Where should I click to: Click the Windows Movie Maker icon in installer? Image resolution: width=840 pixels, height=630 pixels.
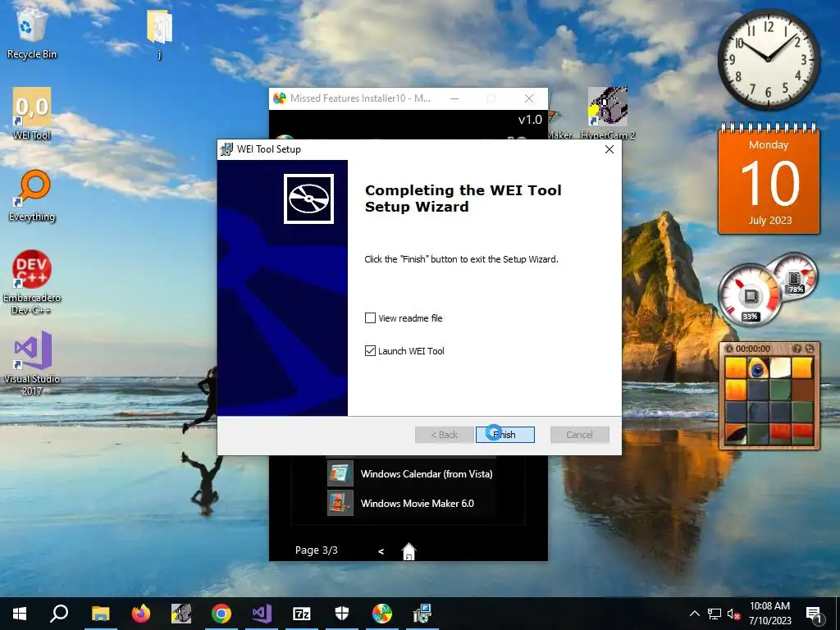pyautogui.click(x=340, y=503)
